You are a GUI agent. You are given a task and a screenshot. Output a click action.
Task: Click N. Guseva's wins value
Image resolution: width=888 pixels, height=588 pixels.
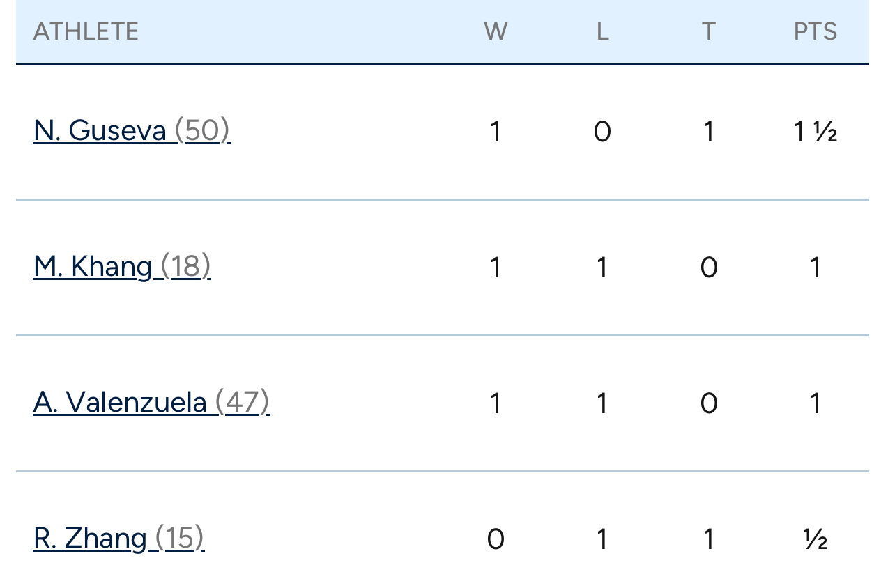click(496, 132)
